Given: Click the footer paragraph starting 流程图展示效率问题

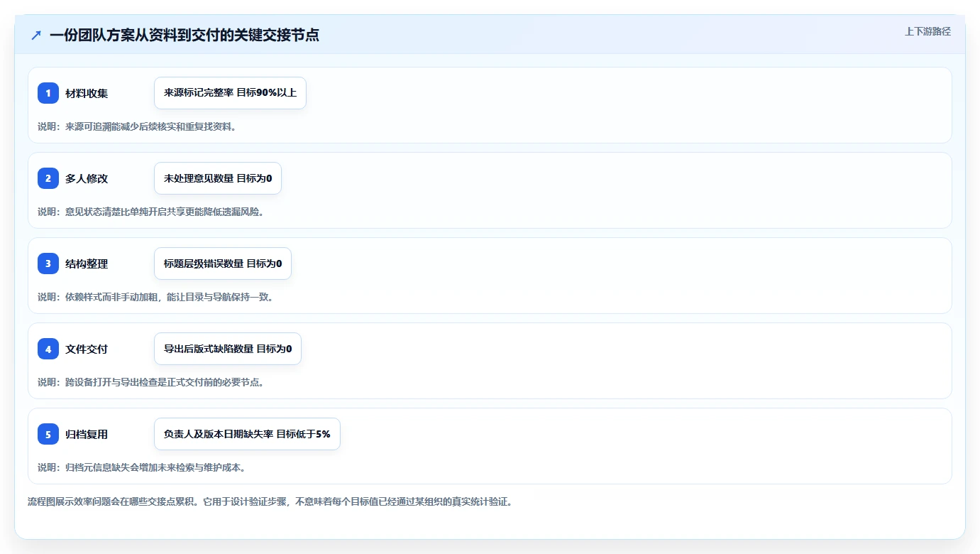Looking at the screenshot, I should tap(270, 501).
